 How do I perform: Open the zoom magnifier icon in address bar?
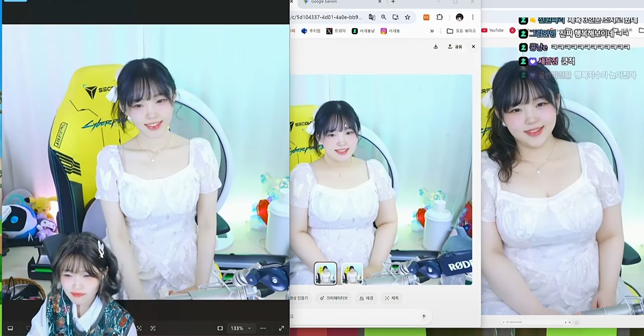point(384,17)
